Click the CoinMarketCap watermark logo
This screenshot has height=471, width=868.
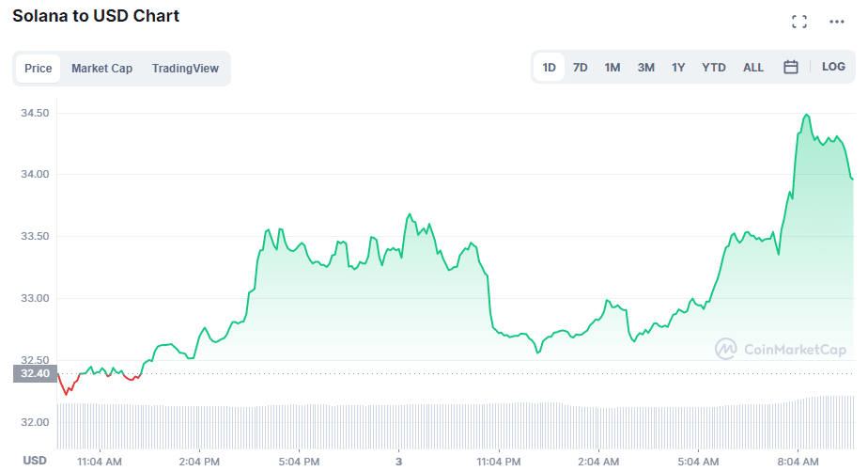click(x=781, y=350)
